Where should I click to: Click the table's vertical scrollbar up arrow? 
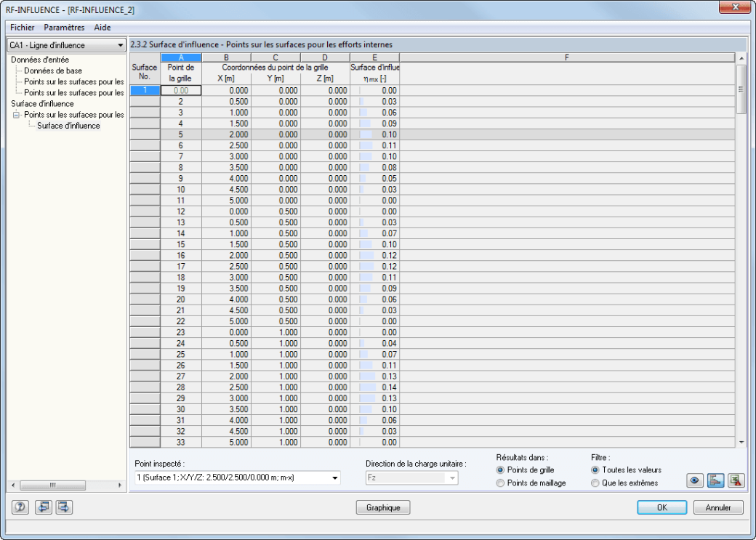click(741, 58)
